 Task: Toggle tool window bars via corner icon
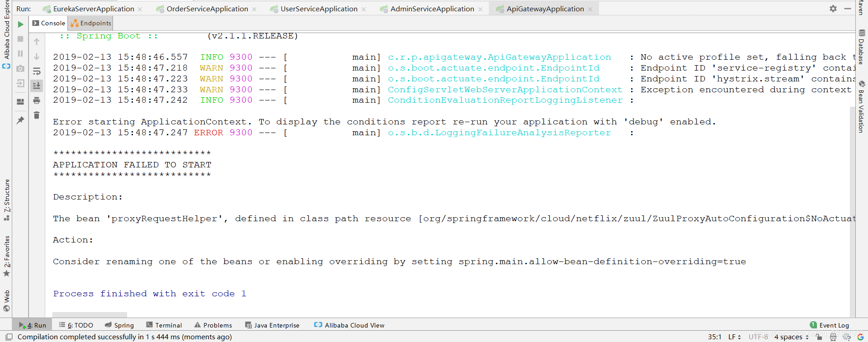click(x=9, y=337)
